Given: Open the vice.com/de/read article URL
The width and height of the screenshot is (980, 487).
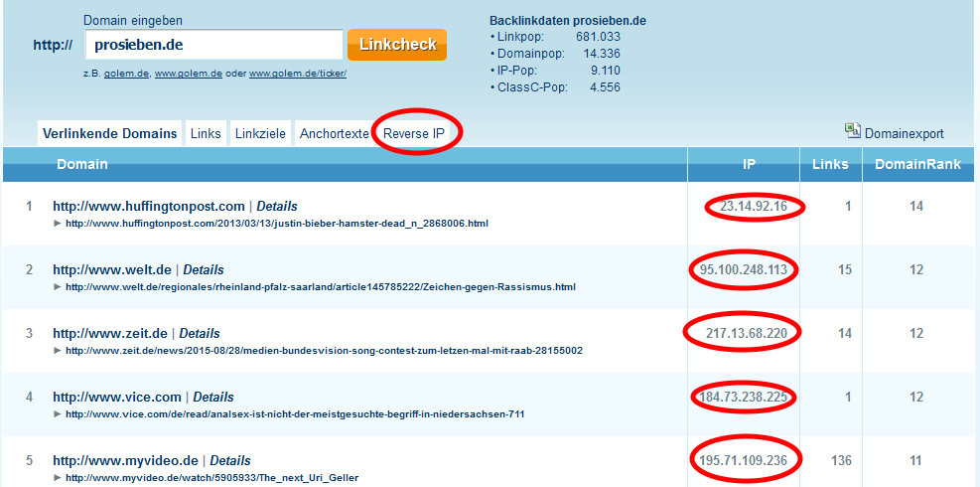Looking at the screenshot, I should click(295, 414).
